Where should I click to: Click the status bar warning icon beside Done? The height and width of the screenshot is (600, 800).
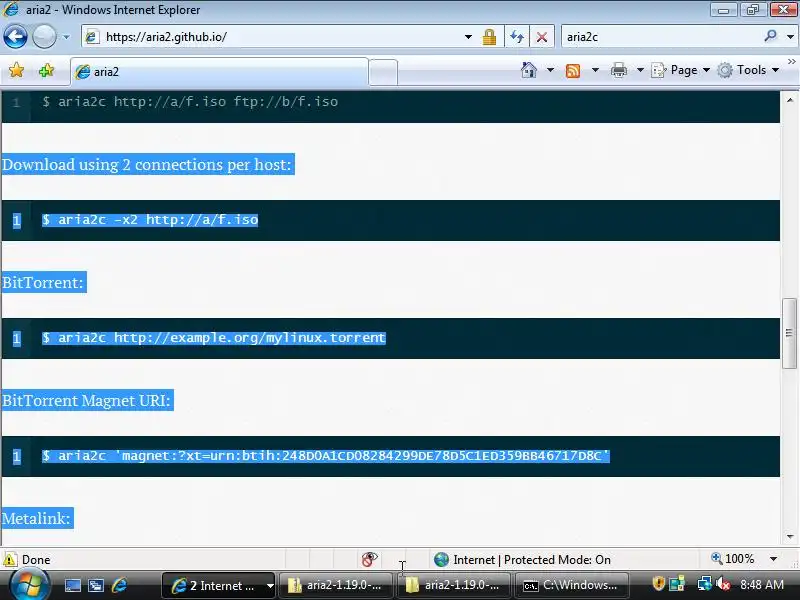(x=9, y=560)
